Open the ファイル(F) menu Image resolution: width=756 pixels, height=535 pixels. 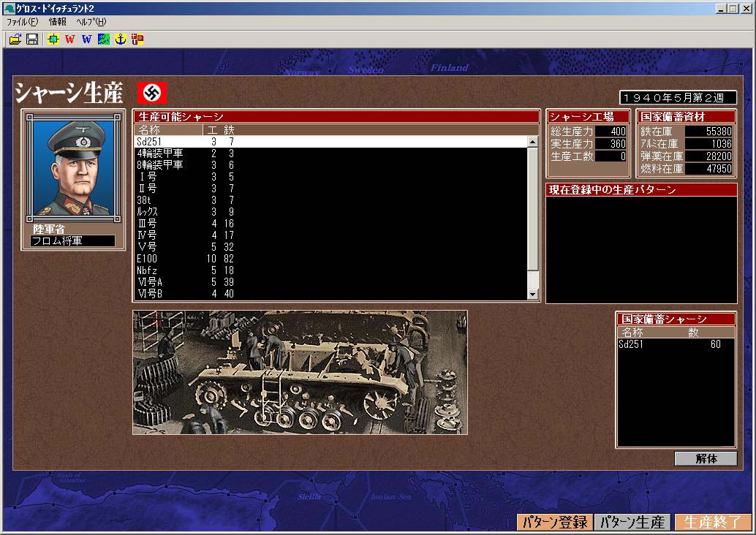(22, 22)
